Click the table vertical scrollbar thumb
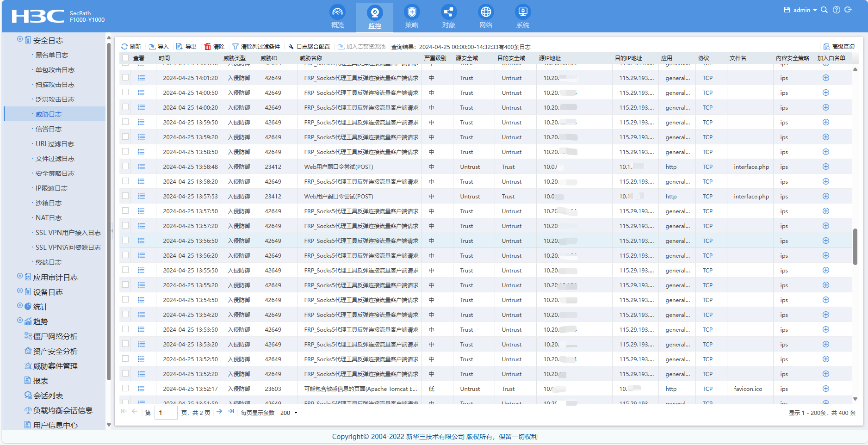The image size is (868, 445). tap(855, 247)
